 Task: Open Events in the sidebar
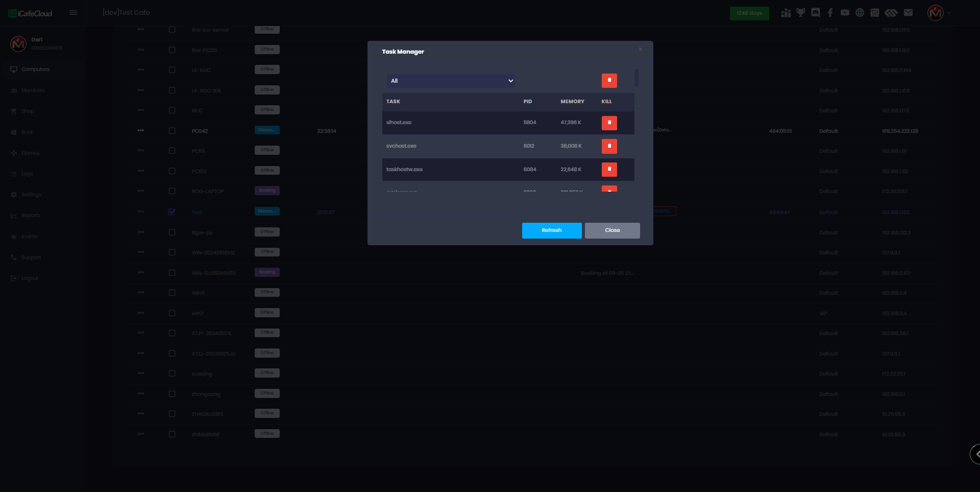29,237
